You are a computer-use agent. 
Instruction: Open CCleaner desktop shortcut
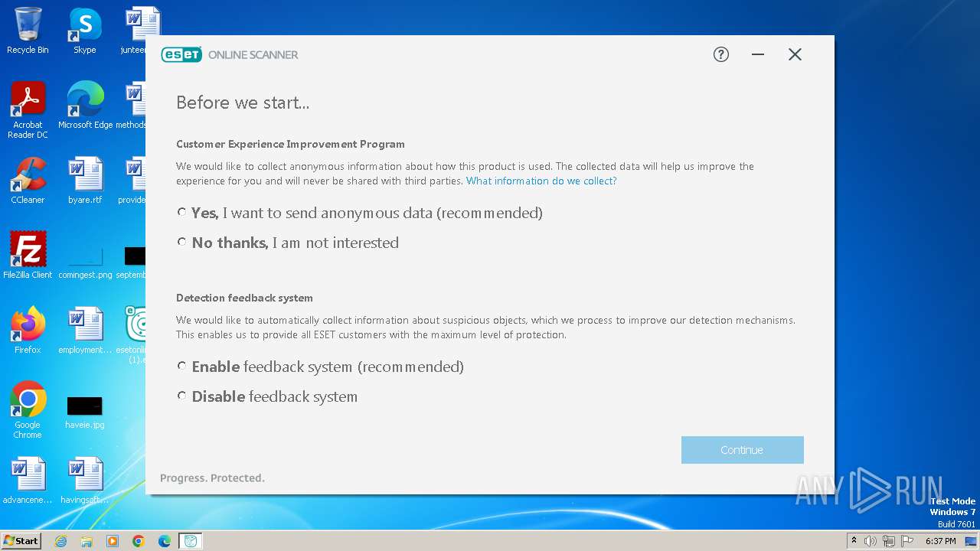(x=28, y=181)
